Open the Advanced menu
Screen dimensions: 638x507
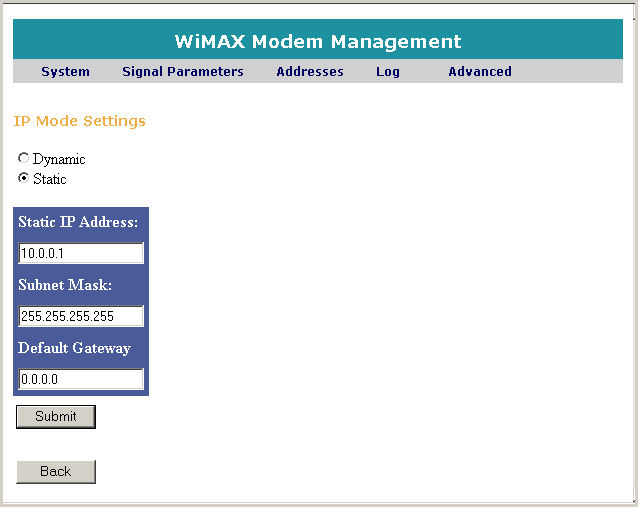coord(479,72)
